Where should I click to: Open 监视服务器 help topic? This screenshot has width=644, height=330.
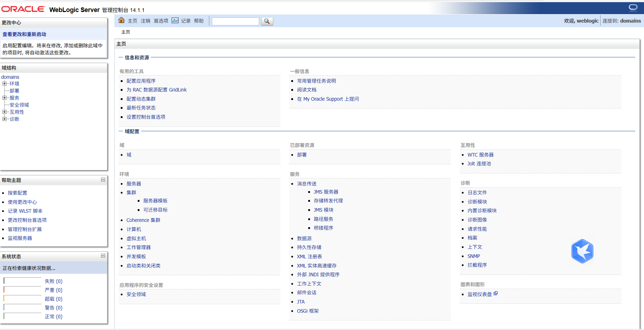[20, 238]
